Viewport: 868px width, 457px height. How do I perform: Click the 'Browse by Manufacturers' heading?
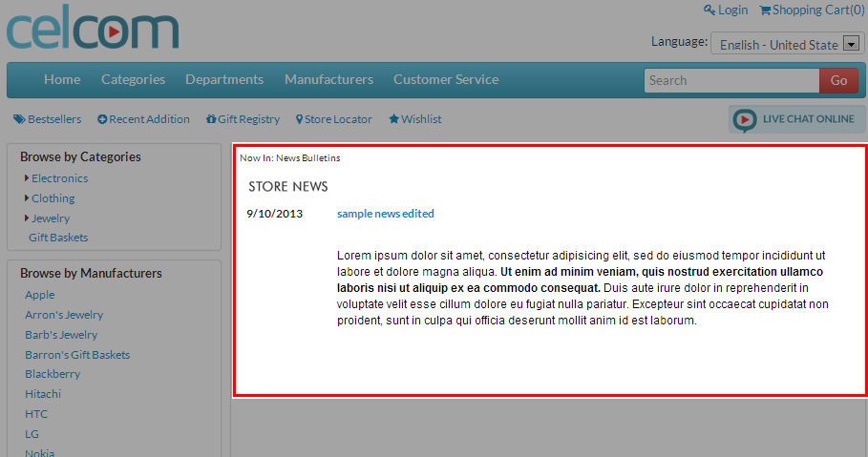coord(91,273)
